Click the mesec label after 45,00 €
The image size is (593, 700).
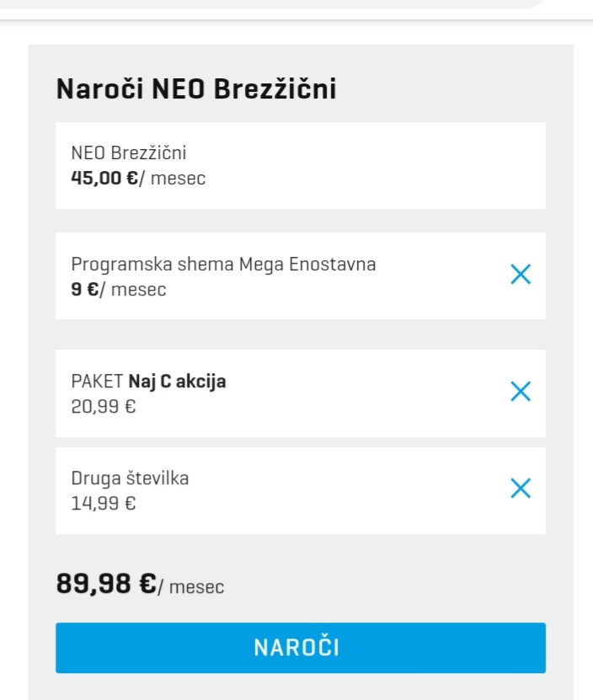pos(179,178)
